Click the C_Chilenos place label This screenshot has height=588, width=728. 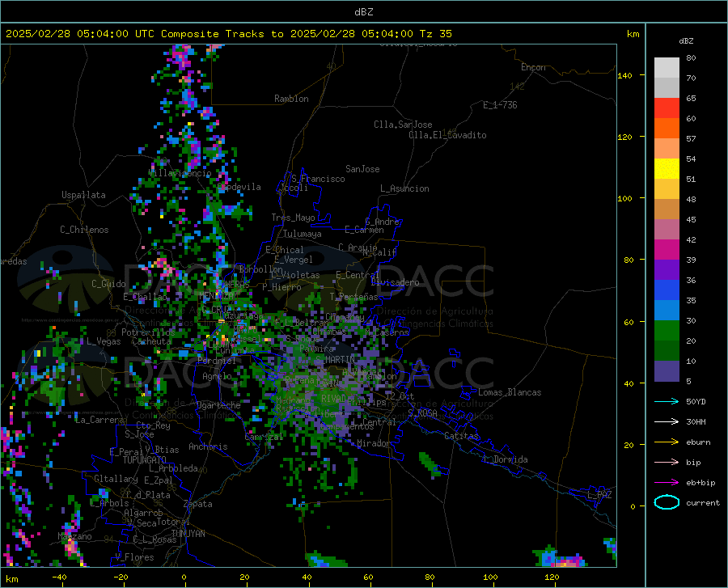[84, 230]
